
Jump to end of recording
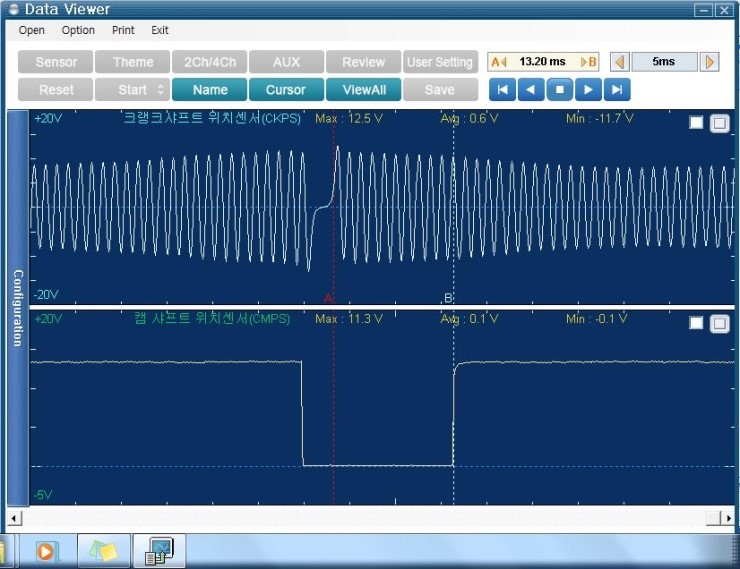(x=617, y=90)
